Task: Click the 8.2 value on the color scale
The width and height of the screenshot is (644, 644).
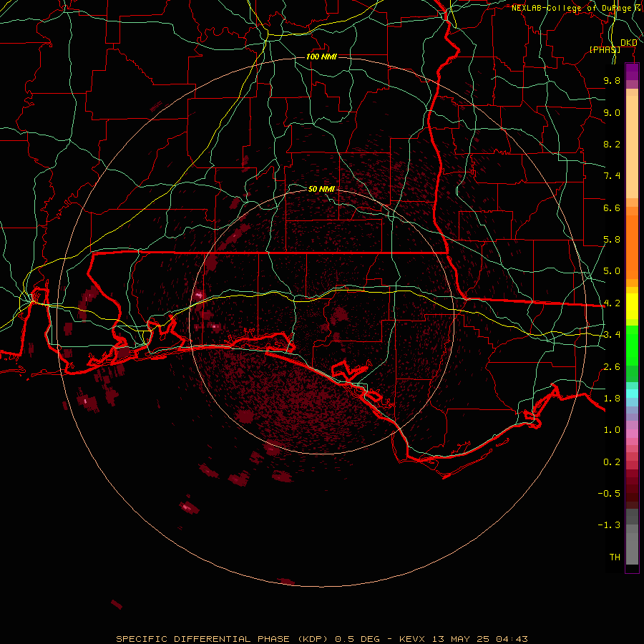Action: tap(612, 144)
